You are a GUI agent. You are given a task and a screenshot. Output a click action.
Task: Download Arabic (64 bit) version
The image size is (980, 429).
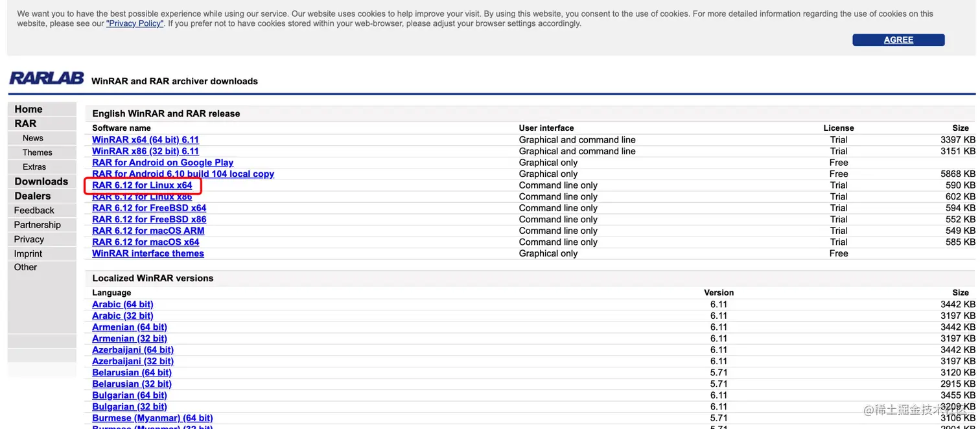tap(122, 305)
